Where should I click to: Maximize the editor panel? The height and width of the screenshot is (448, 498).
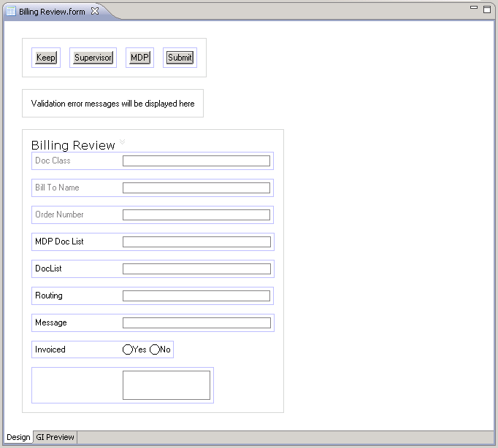(487, 9)
